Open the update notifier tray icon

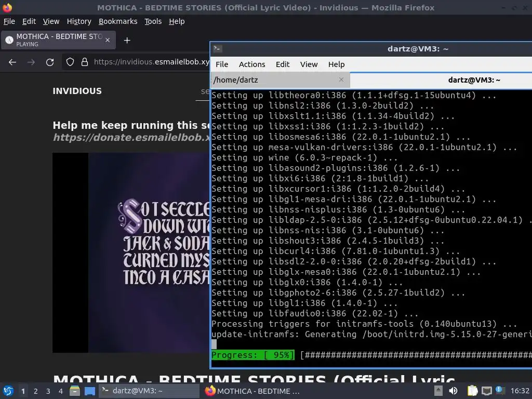[x=500, y=390]
